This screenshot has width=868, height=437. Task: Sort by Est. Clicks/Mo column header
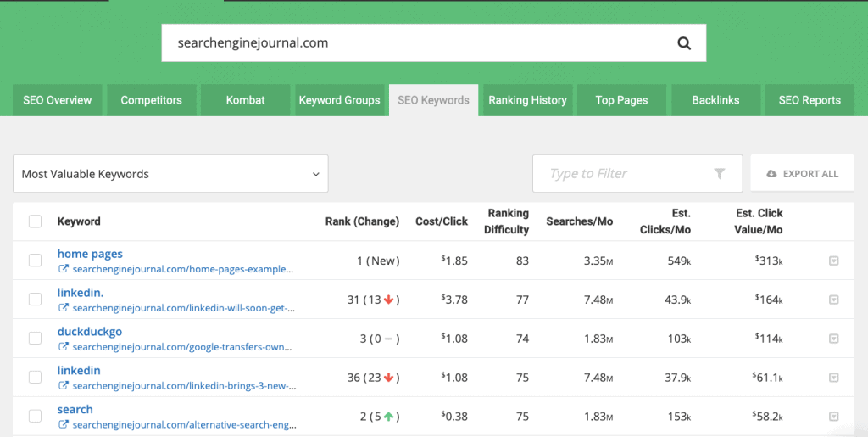pyautogui.click(x=665, y=221)
